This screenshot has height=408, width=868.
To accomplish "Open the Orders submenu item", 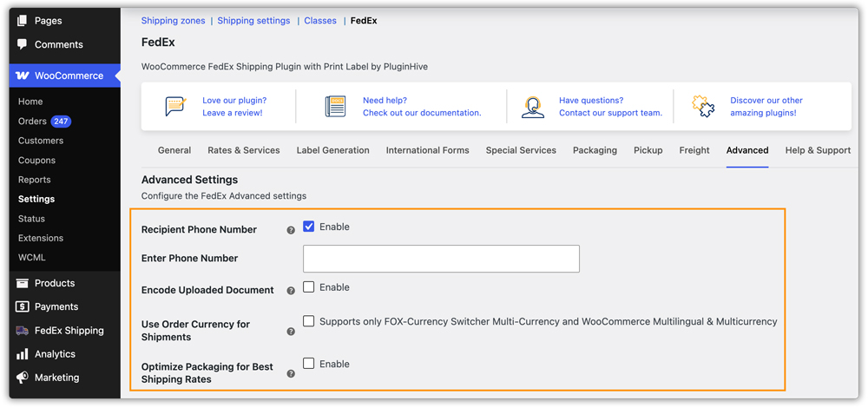I will coord(32,122).
